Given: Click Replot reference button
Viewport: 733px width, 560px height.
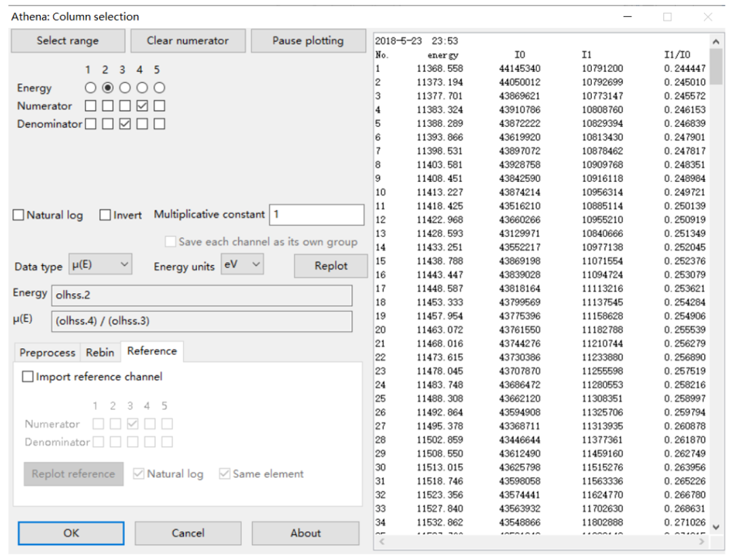Looking at the screenshot, I should [x=73, y=474].
